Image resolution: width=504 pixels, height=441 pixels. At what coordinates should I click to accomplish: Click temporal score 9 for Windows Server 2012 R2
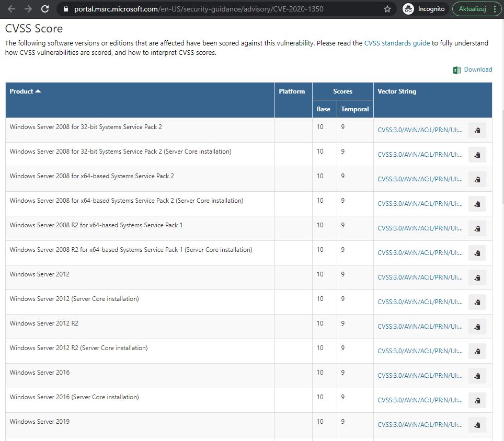(x=342, y=323)
